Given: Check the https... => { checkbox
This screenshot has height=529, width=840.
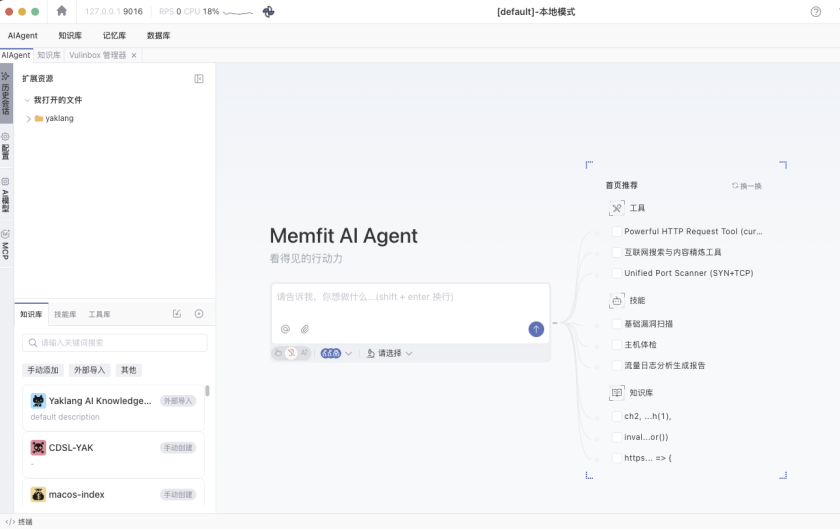Looking at the screenshot, I should coord(617,458).
